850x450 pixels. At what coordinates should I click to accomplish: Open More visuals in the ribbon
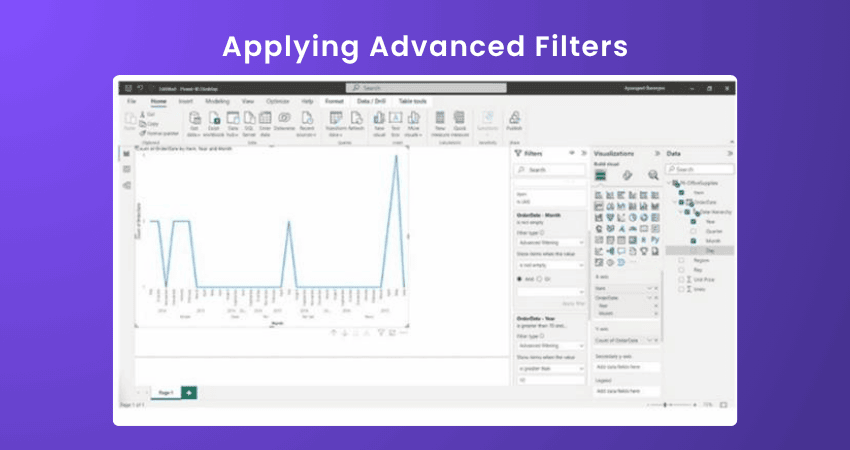pos(414,124)
